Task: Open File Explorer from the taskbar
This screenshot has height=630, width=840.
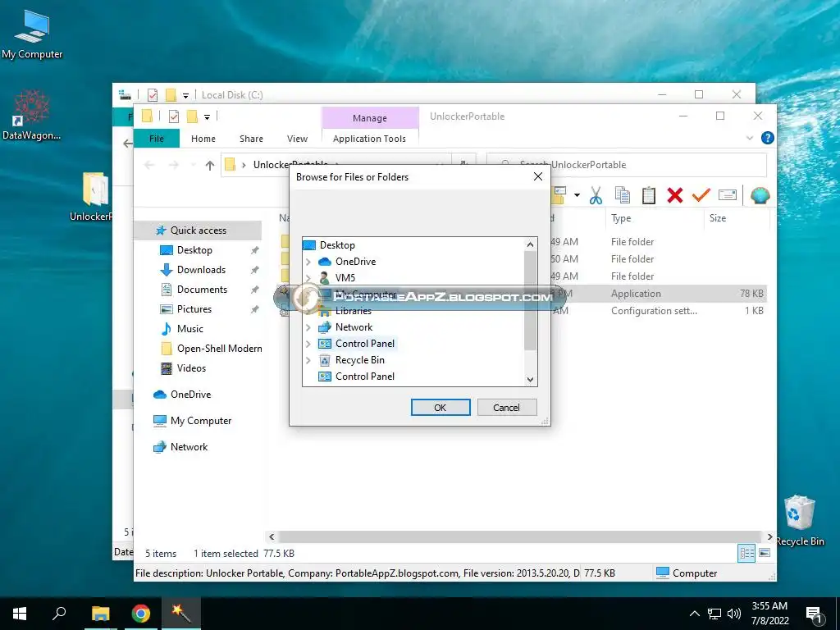Action: click(100, 614)
